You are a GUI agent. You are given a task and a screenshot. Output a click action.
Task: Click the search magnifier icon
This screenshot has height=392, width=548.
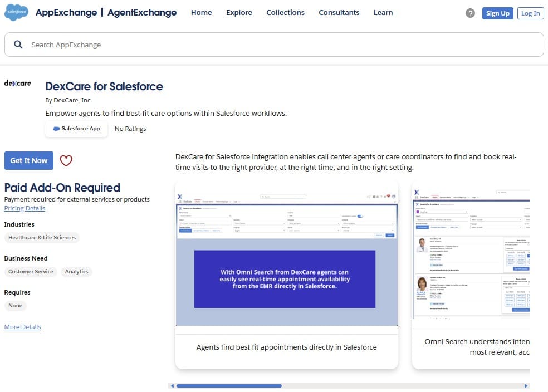(x=18, y=45)
